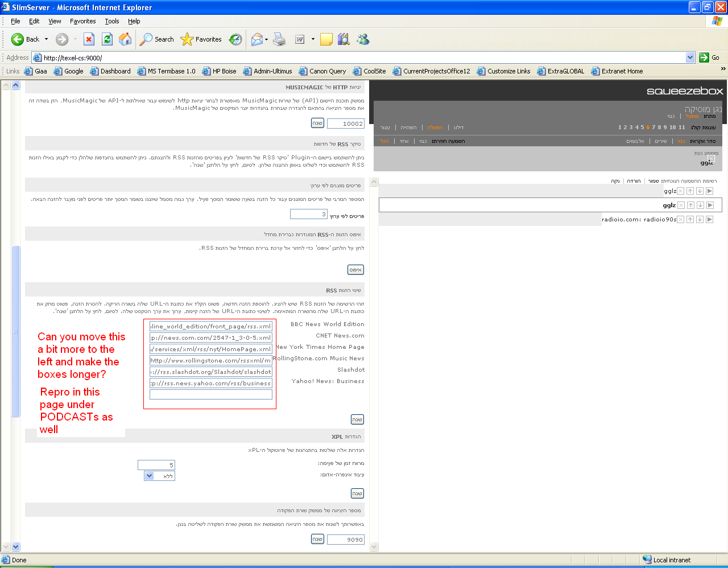This screenshot has width=728, height=568.
Task: Set the player volume to level 9
Action: (665, 127)
